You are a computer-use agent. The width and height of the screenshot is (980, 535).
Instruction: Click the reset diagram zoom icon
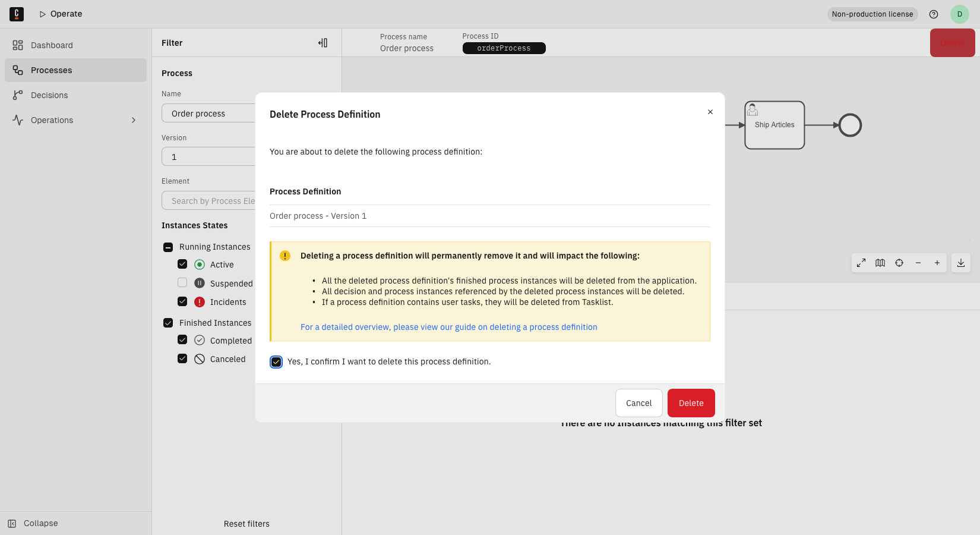(899, 263)
